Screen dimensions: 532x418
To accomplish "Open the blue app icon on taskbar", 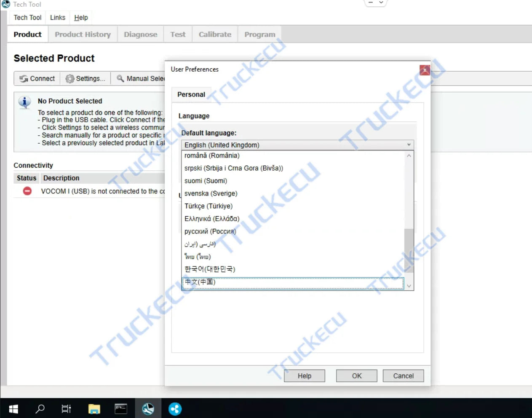I will [x=175, y=408].
